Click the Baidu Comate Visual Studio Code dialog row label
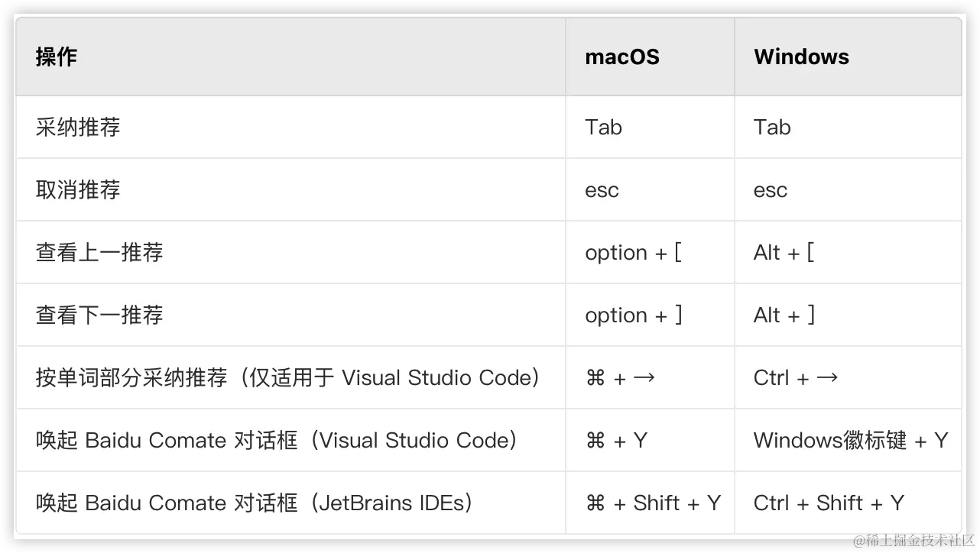Viewport: 980px width, 553px height. pyautogui.click(x=277, y=440)
